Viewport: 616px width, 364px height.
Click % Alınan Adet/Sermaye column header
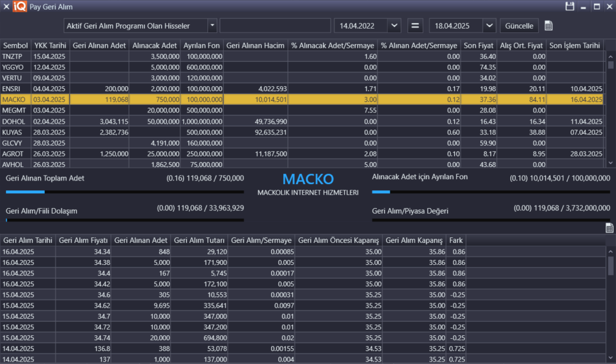419,46
